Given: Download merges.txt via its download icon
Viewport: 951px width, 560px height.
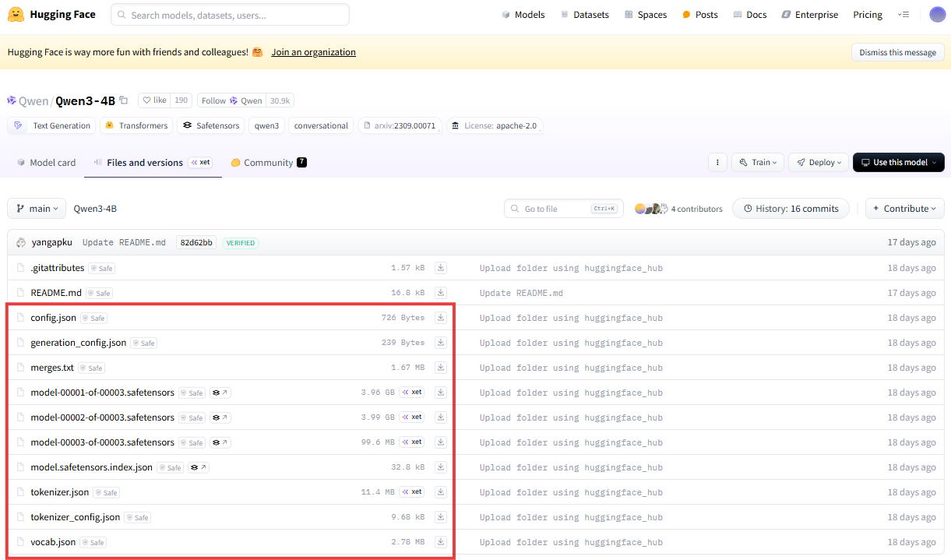Looking at the screenshot, I should coord(440,368).
